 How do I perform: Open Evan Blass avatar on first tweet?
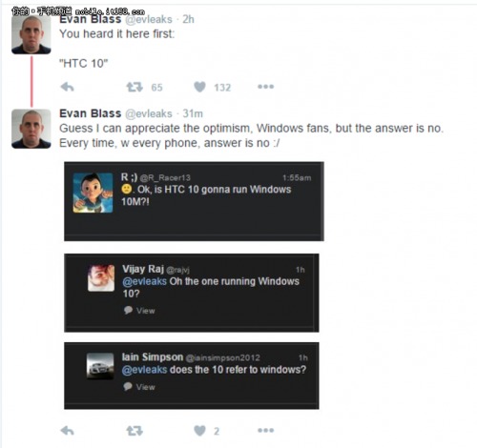(31, 34)
